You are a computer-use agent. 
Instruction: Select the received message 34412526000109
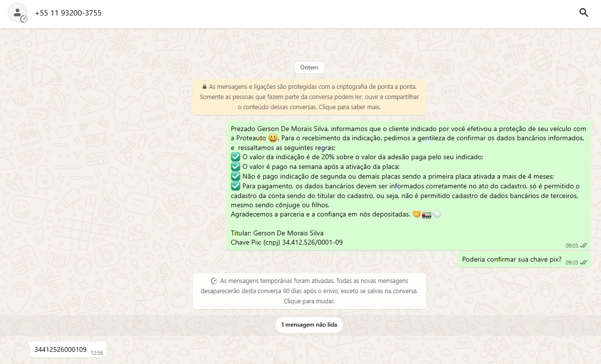pyautogui.click(x=60, y=349)
